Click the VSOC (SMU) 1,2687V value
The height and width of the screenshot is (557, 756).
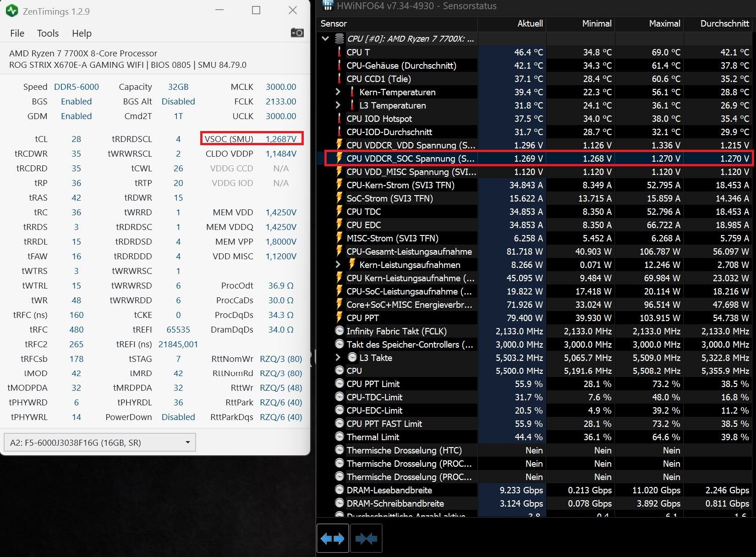[x=281, y=139]
